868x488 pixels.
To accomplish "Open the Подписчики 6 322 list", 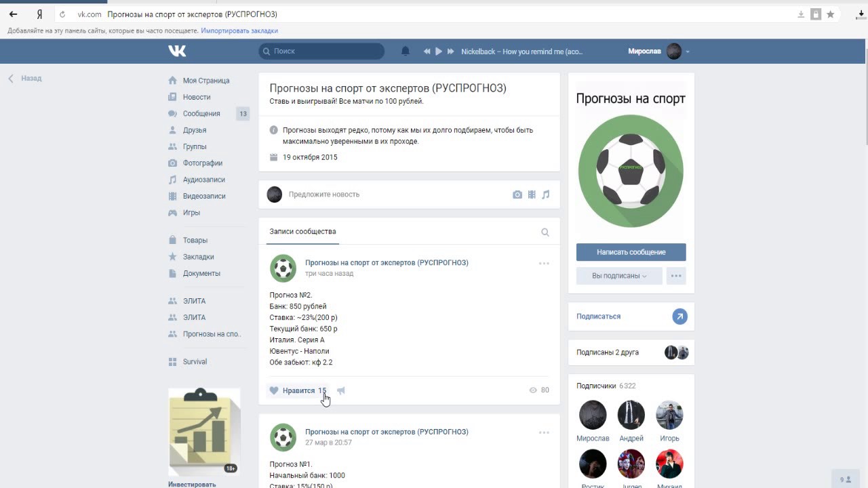I will coord(606,386).
